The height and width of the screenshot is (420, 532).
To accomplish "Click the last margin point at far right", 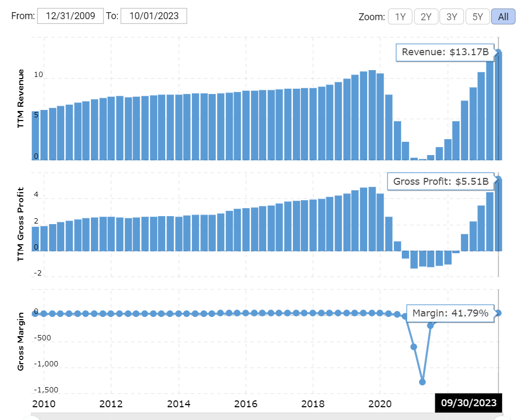I will coord(499,313).
